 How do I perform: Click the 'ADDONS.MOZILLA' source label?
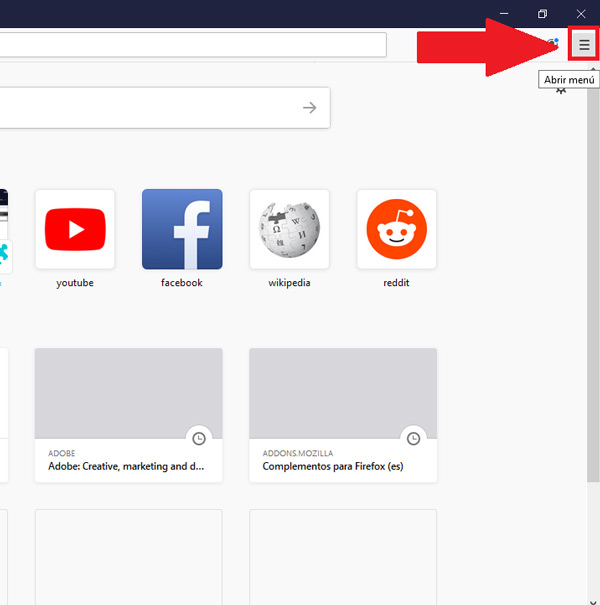coord(297,453)
